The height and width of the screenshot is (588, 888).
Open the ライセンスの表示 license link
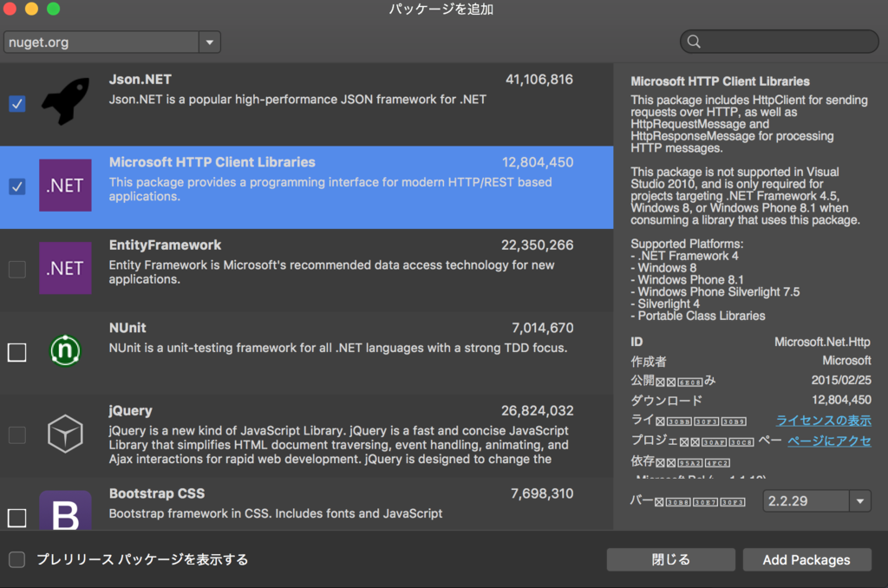824,421
